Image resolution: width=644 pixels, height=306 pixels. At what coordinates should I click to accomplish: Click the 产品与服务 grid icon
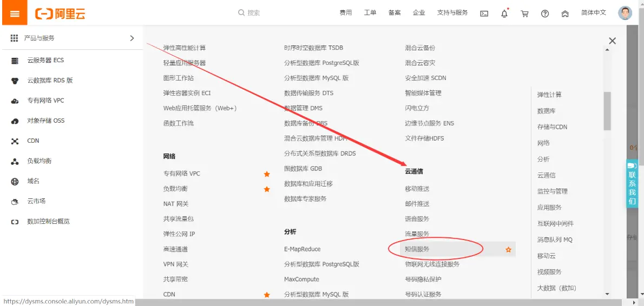click(15, 38)
